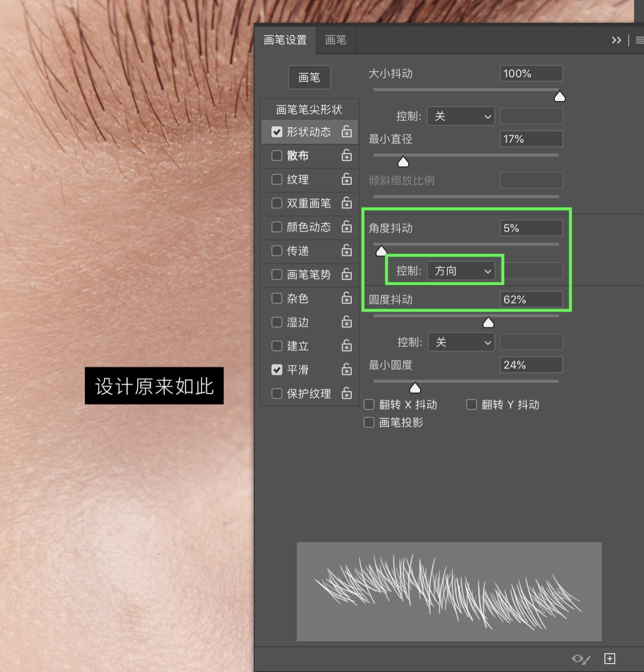
Task: Click the lock icon next to 颜色动态
Action: (347, 227)
